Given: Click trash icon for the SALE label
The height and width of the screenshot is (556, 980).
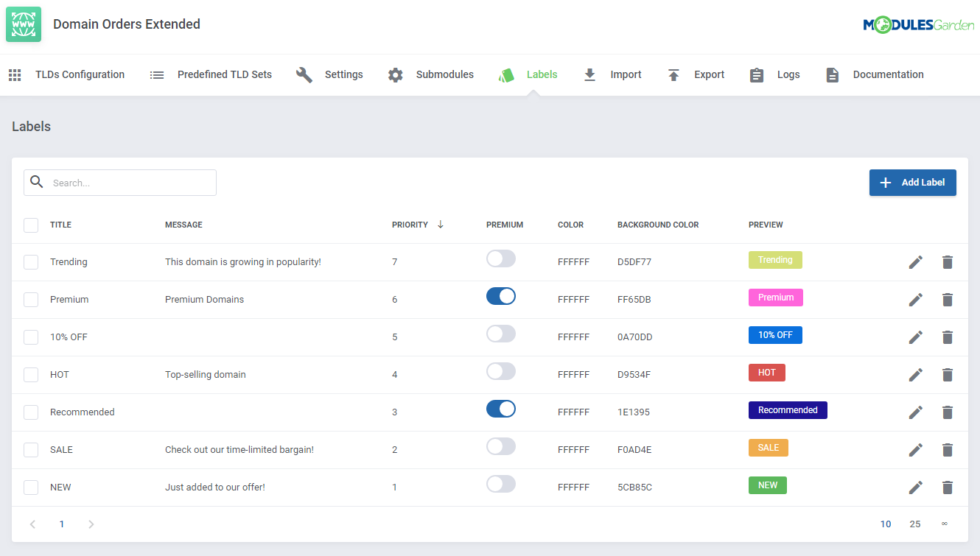Looking at the screenshot, I should 948,450.
